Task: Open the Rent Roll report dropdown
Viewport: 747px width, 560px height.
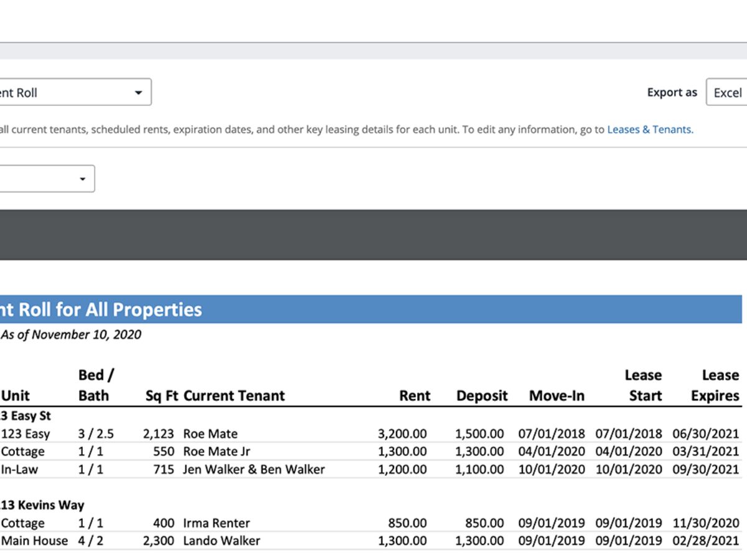Action: point(75,93)
